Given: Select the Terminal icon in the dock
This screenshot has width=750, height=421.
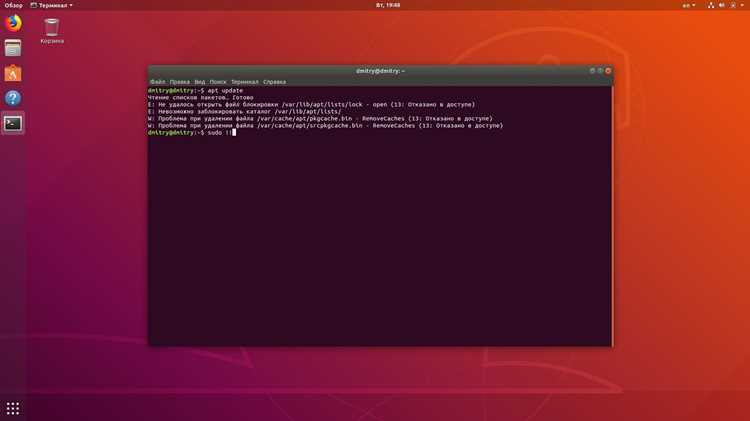Looking at the screenshot, I should tap(13, 123).
